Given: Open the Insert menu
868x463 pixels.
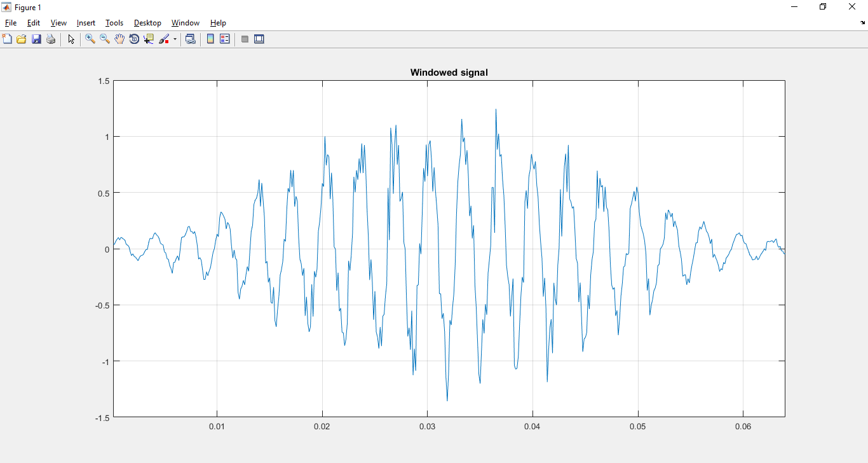Looking at the screenshot, I should point(86,23).
